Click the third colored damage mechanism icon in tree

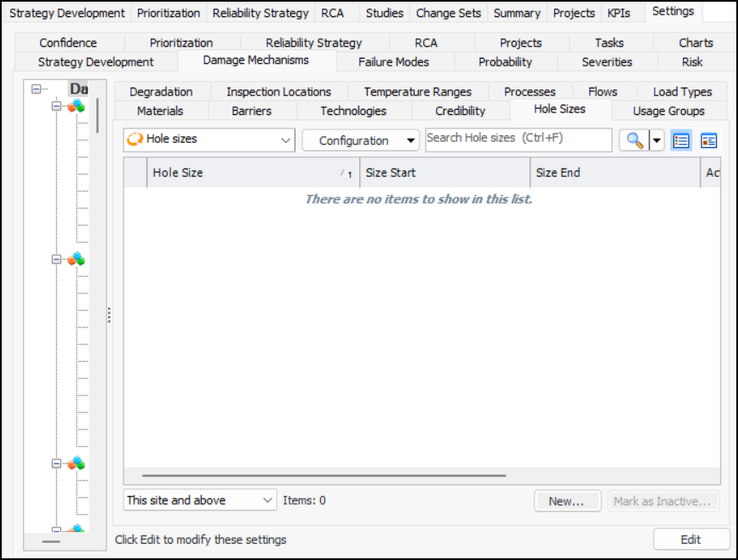coord(77,463)
